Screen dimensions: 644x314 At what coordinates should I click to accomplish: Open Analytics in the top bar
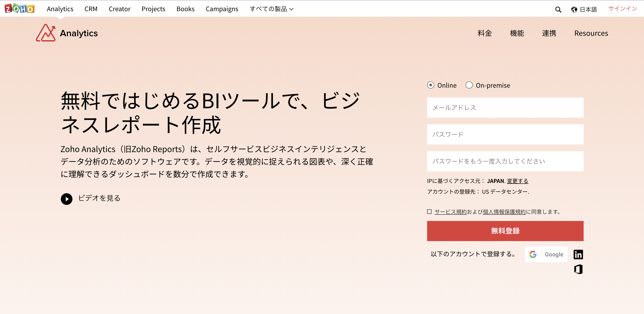click(60, 9)
